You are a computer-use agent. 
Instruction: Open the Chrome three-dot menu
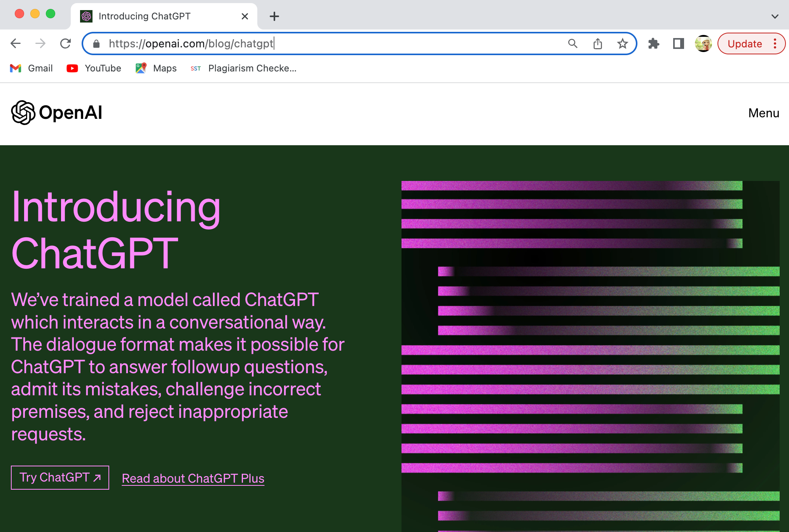point(775,43)
